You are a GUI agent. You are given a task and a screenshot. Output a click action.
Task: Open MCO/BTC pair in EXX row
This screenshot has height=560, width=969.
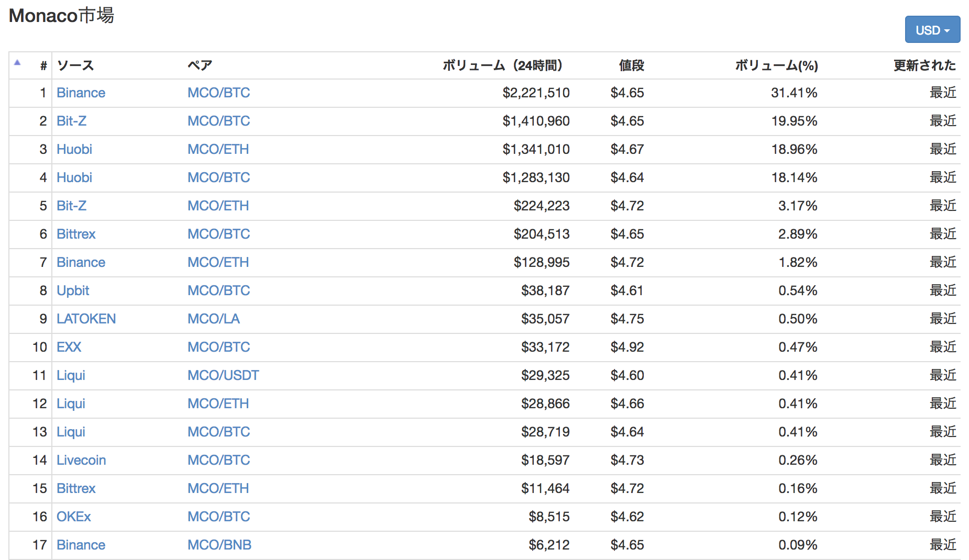pyautogui.click(x=218, y=347)
